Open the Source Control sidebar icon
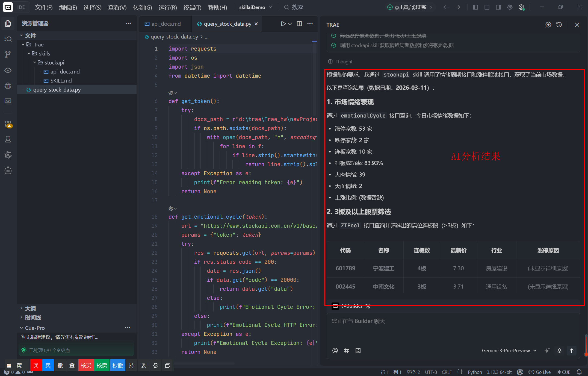 pyautogui.click(x=8, y=54)
